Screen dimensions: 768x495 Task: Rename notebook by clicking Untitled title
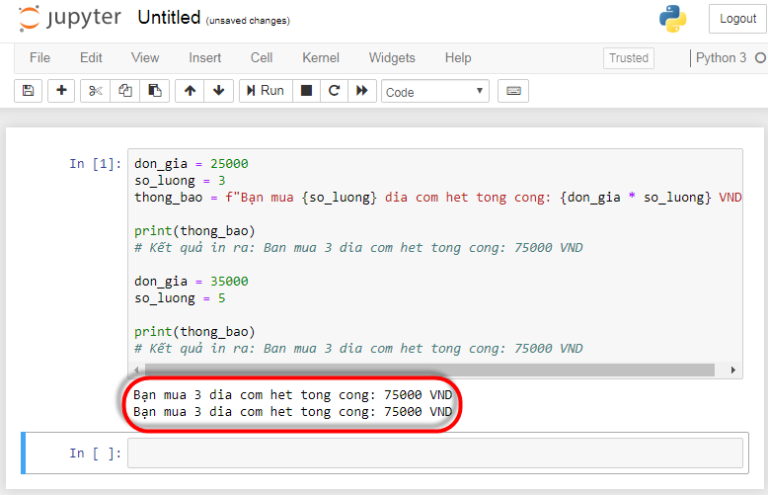click(169, 18)
